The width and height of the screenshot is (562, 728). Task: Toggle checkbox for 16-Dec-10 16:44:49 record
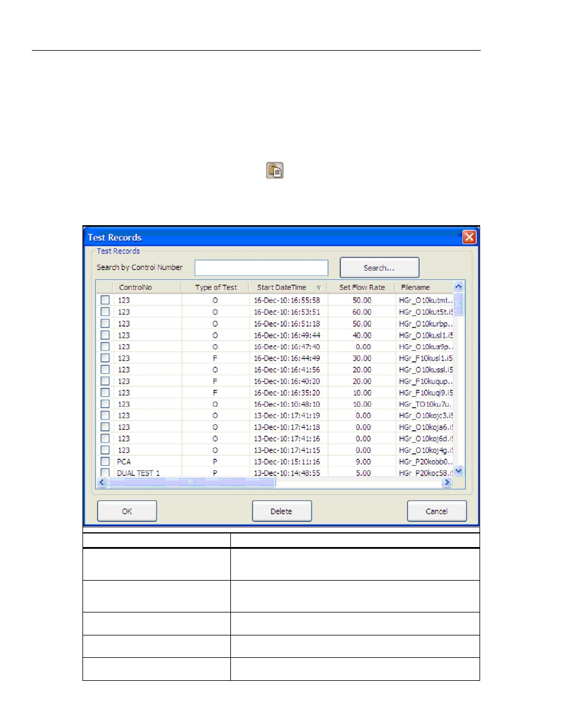point(105,358)
